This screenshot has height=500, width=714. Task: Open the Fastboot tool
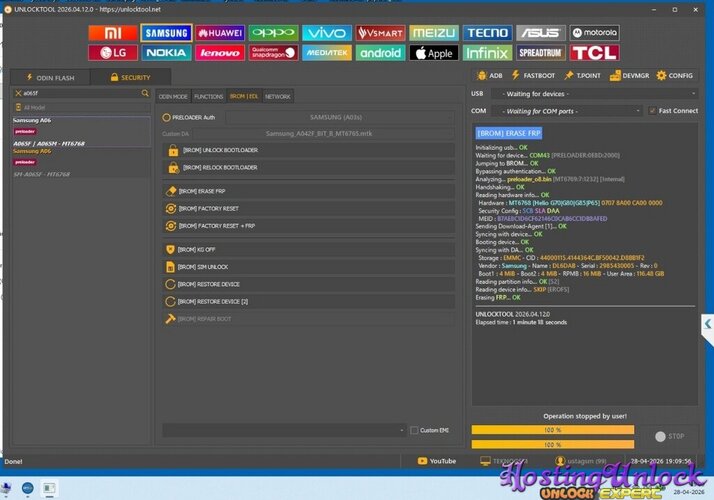click(x=533, y=76)
